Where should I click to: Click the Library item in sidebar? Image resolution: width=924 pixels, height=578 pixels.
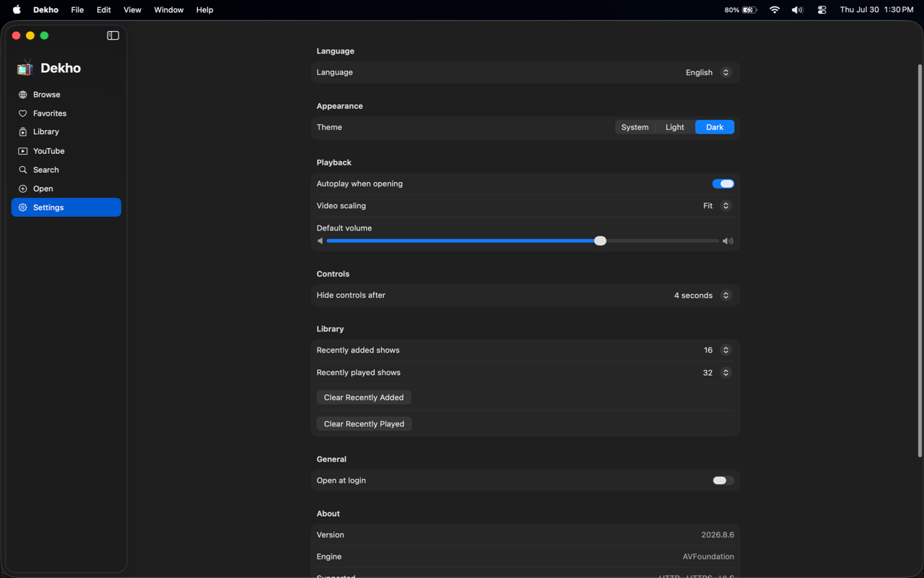pos(66,132)
